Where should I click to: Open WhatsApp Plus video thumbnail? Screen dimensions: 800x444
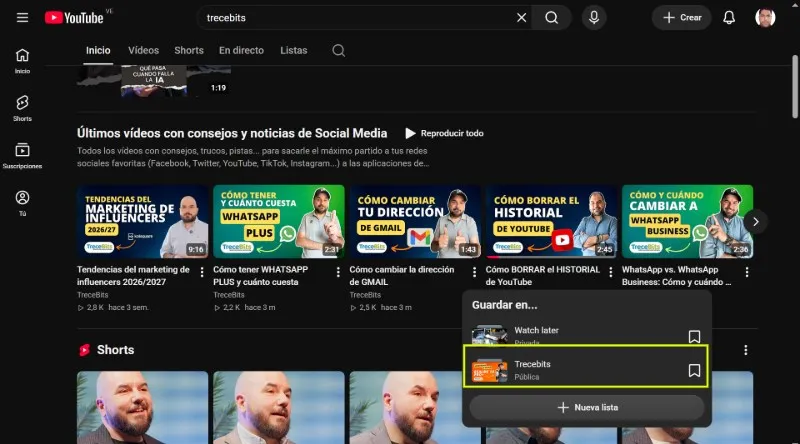tap(279, 221)
